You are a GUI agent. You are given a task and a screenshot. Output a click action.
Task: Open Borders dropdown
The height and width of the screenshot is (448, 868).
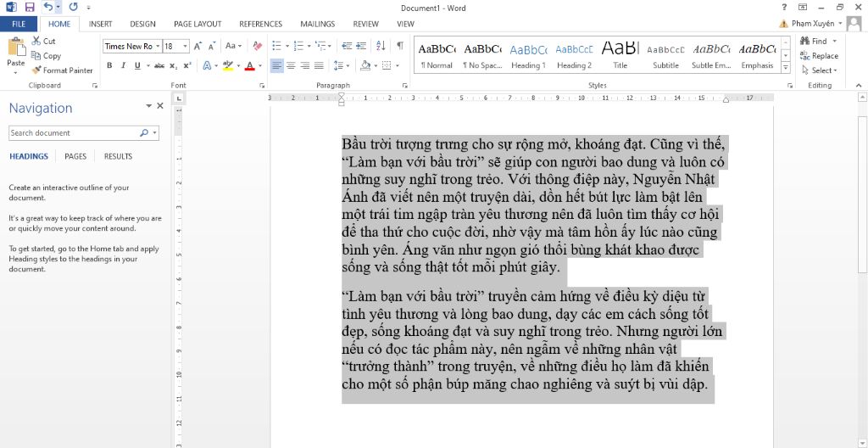coord(398,65)
